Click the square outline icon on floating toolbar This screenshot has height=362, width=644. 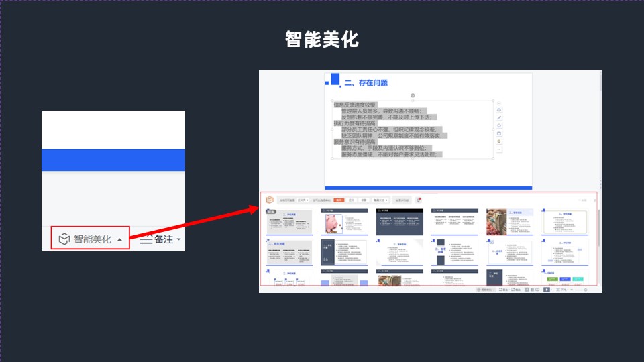point(499,133)
